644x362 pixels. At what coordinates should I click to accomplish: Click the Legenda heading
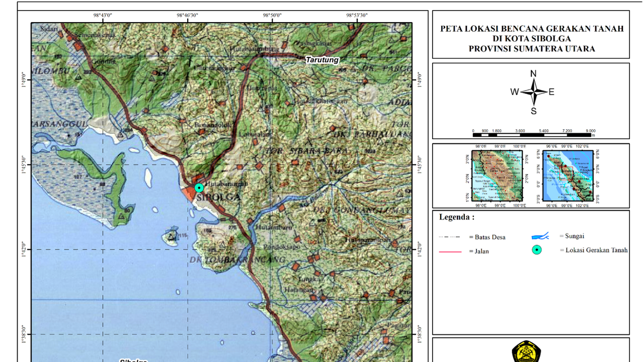tap(456, 217)
